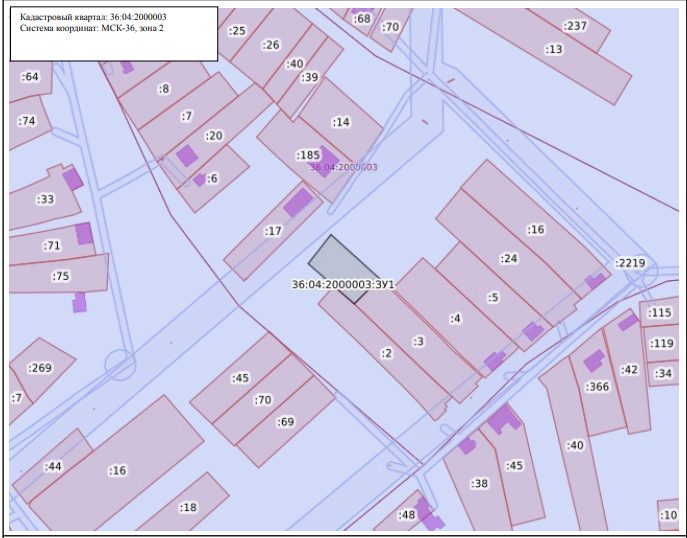Click the parcel labeled :14
The width and height of the screenshot is (687, 538).
coord(341,122)
